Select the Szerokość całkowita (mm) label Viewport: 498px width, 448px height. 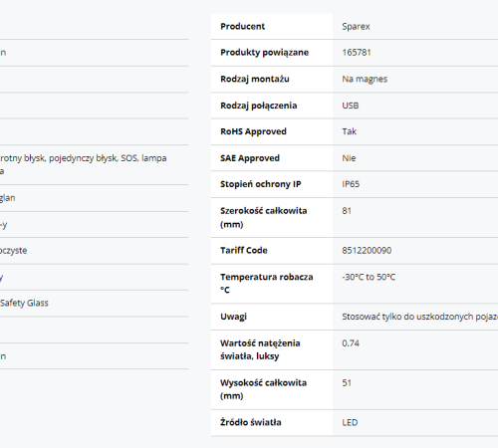coord(264,217)
